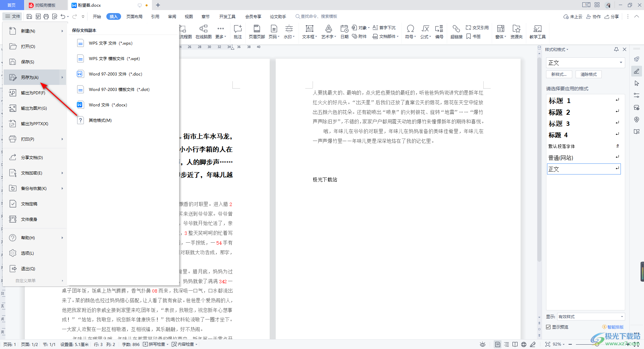Click the Clear Format (清除格式) button
This screenshot has width=644, height=349.
coord(588,74)
